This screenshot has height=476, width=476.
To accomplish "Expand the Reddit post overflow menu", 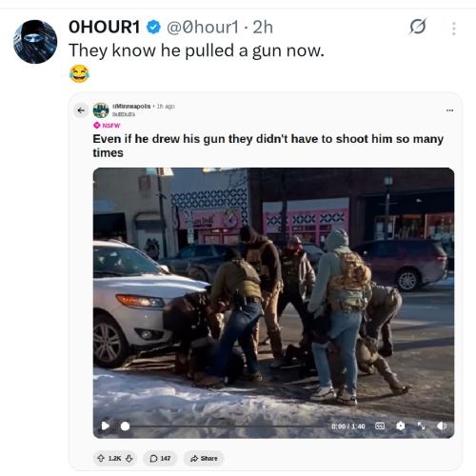I will click(x=449, y=110).
